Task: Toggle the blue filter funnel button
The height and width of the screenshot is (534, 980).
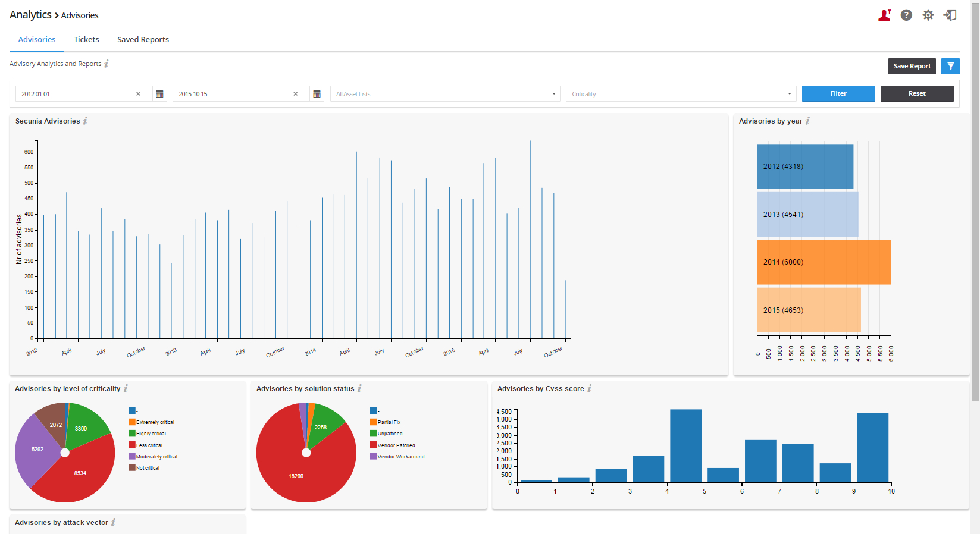Action: coord(950,66)
